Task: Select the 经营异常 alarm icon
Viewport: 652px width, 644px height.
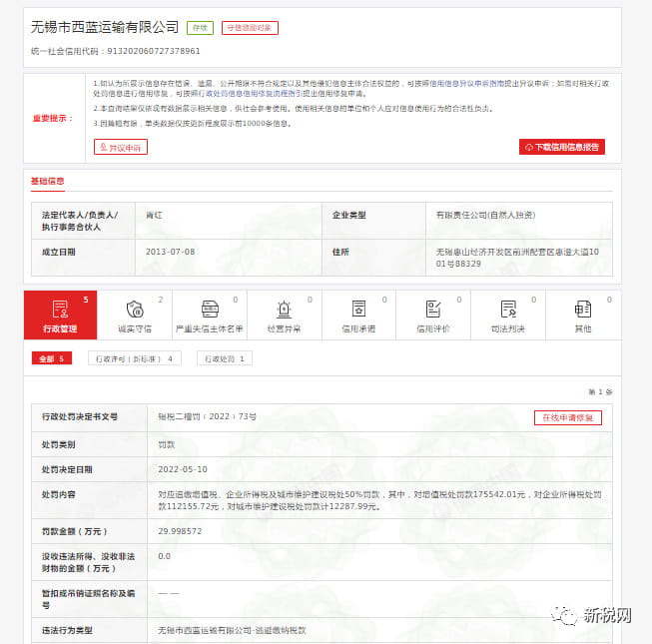Action: [x=284, y=310]
